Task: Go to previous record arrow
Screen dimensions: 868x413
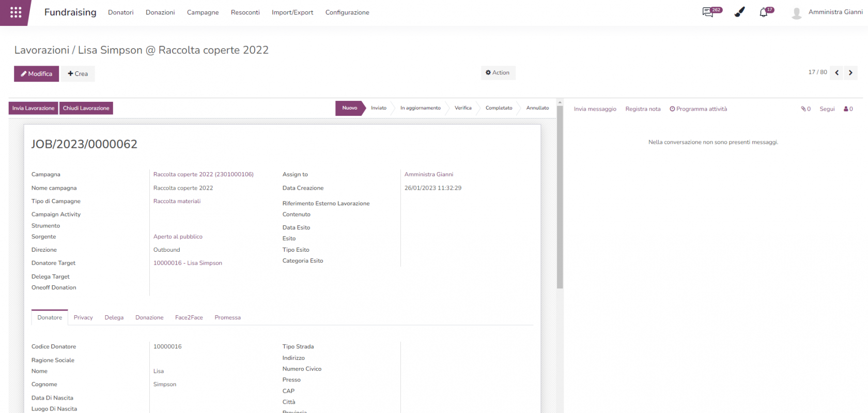Action: (837, 73)
